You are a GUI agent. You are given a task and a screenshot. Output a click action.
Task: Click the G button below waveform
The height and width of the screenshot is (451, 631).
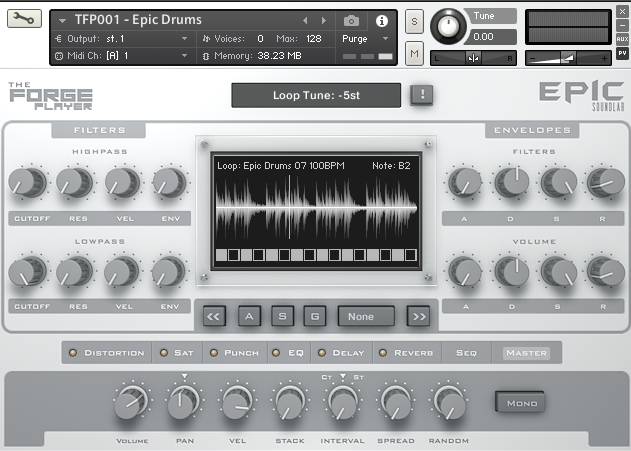(x=315, y=316)
